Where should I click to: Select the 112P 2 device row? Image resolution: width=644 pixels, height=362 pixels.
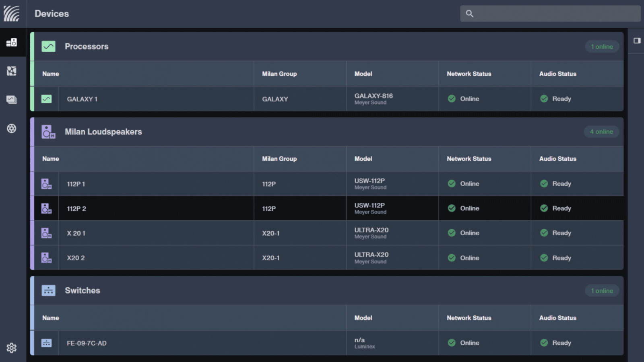[157, 208]
